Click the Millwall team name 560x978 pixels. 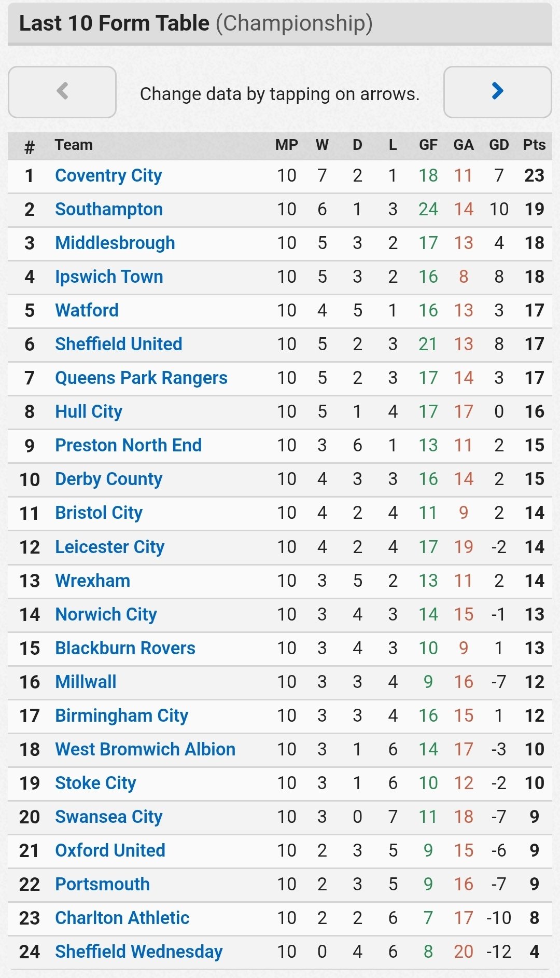coord(86,682)
